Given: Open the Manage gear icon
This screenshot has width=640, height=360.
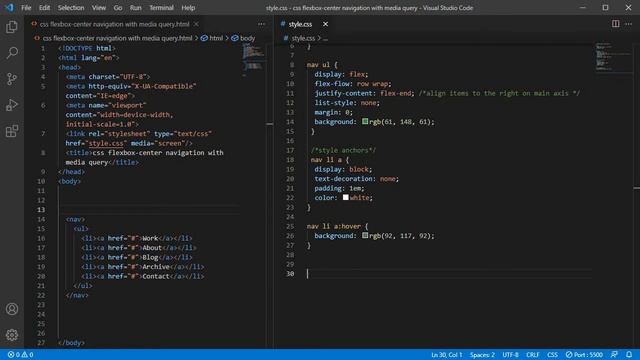Looking at the screenshot, I should click(x=12, y=335).
